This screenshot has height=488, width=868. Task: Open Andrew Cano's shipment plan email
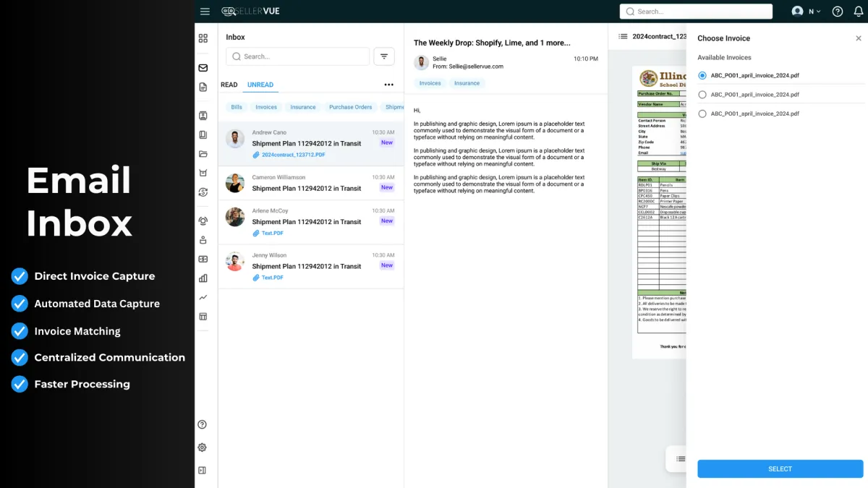coord(311,144)
